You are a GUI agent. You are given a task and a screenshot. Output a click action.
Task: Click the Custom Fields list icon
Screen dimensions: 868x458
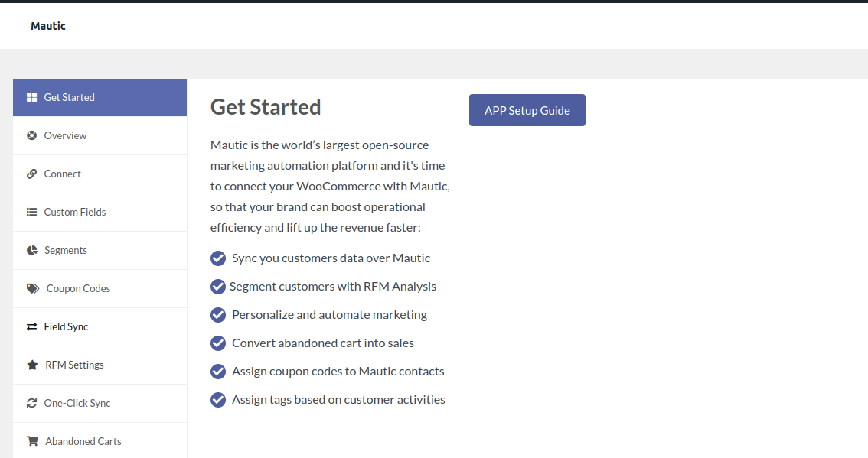point(31,212)
